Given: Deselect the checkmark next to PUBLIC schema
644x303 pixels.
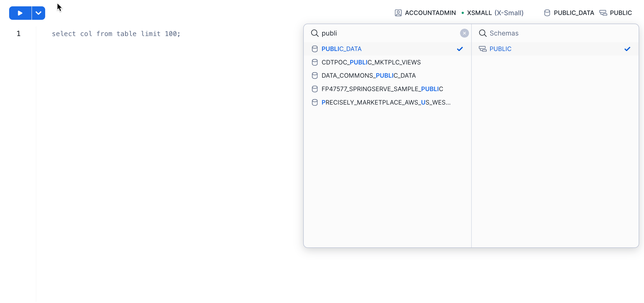Looking at the screenshot, I should coord(627,49).
